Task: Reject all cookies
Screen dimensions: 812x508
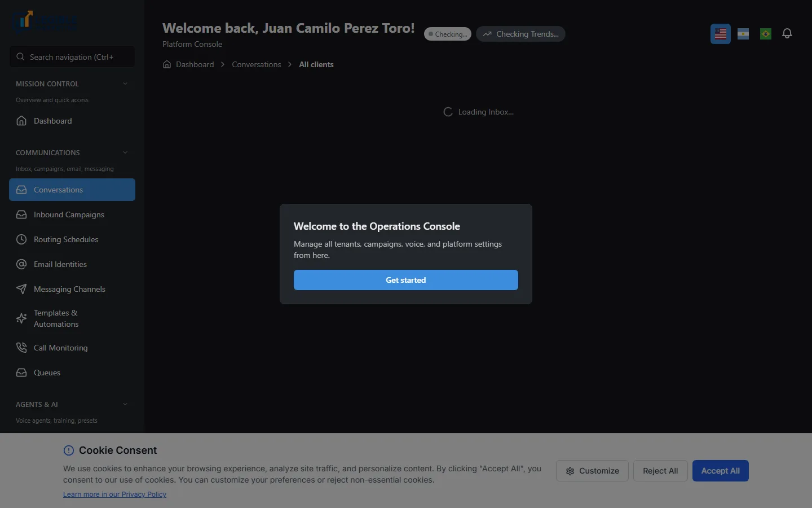Action: point(660,471)
